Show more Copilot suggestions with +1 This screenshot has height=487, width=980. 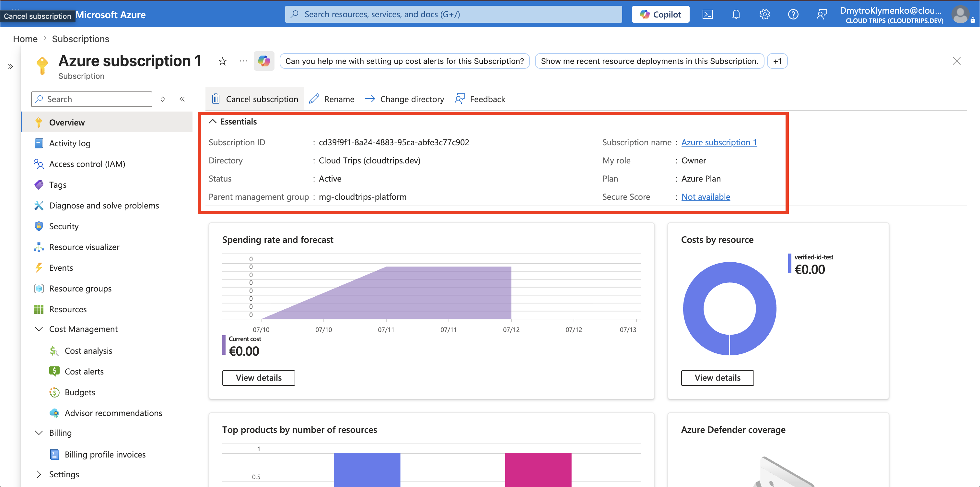[777, 61]
